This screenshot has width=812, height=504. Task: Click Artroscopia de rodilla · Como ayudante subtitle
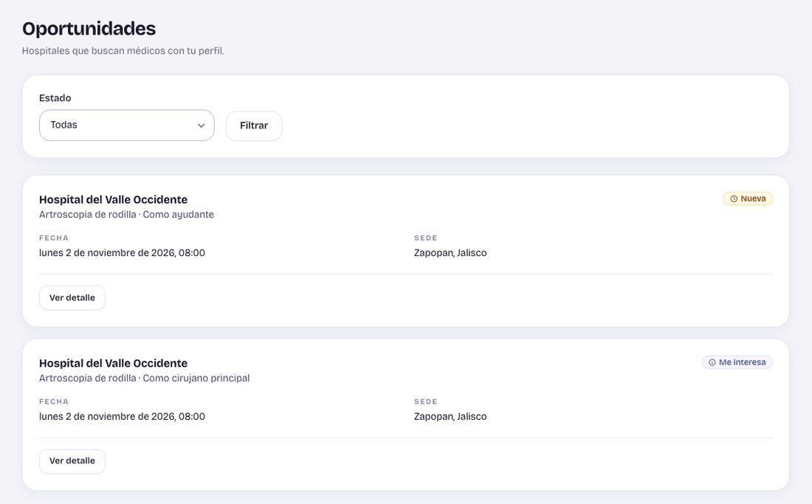126,214
